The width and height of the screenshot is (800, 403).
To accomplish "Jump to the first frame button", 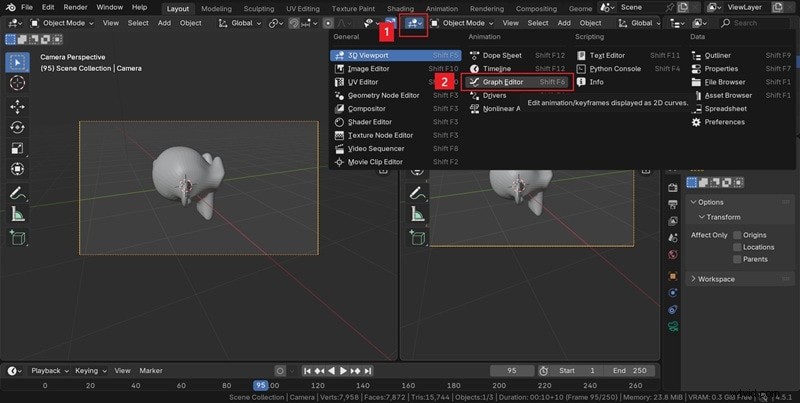I will pos(307,371).
